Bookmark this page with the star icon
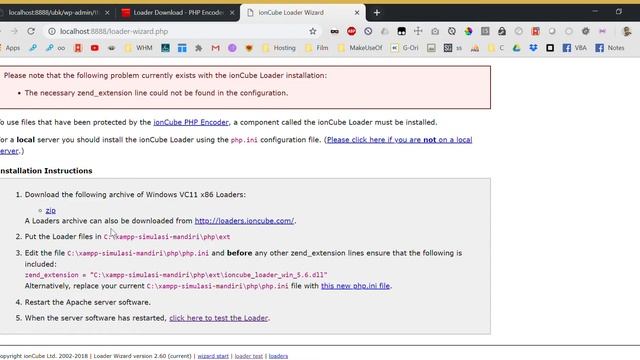The width and height of the screenshot is (640, 360). [313, 31]
